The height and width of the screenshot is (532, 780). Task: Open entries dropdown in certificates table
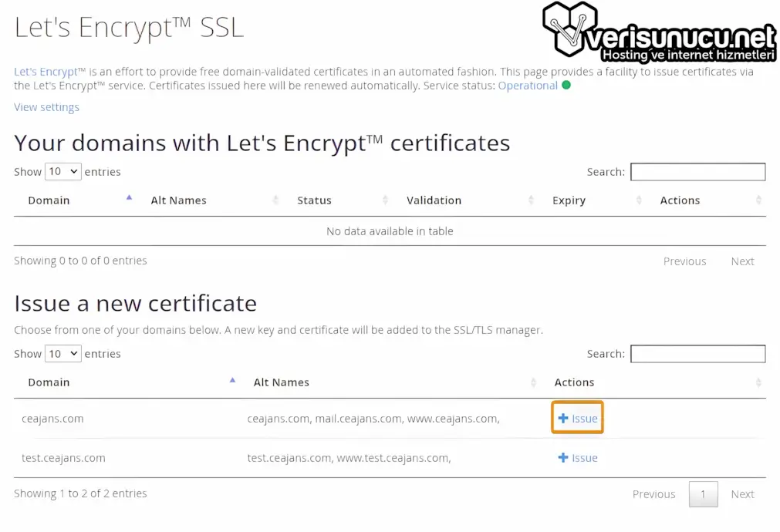63,172
